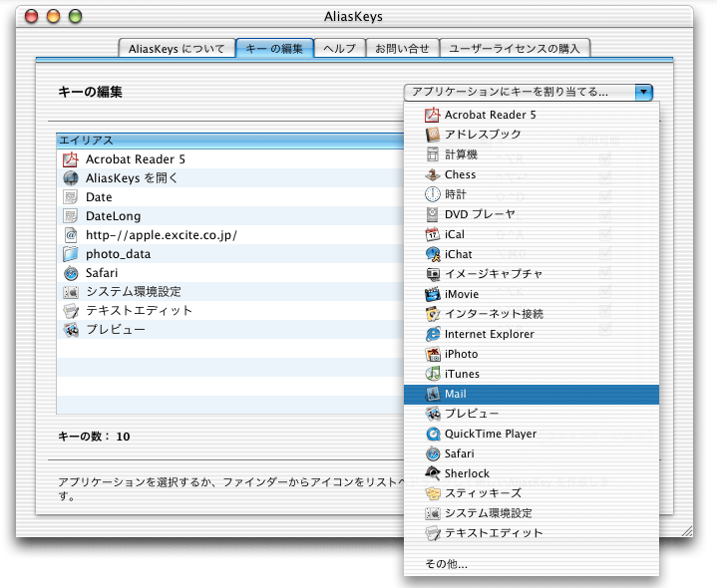Select the Acrobat Reader 5 alias row text
Image resolution: width=717 pixels, height=588 pixels.
(136, 159)
